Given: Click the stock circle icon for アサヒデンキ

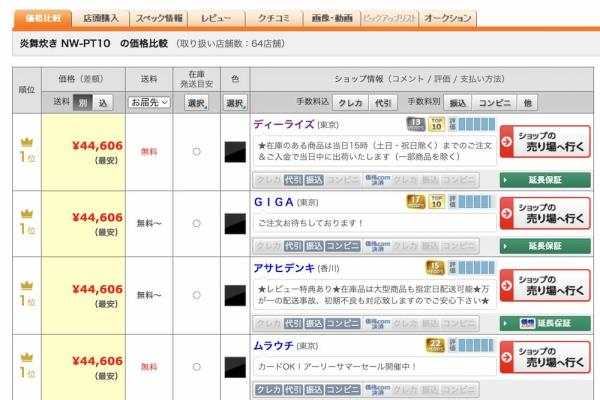Looking at the screenshot, I should point(197,295).
